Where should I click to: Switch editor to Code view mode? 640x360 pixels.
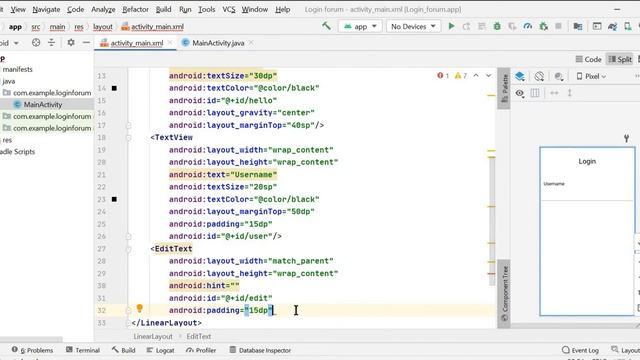coord(589,59)
